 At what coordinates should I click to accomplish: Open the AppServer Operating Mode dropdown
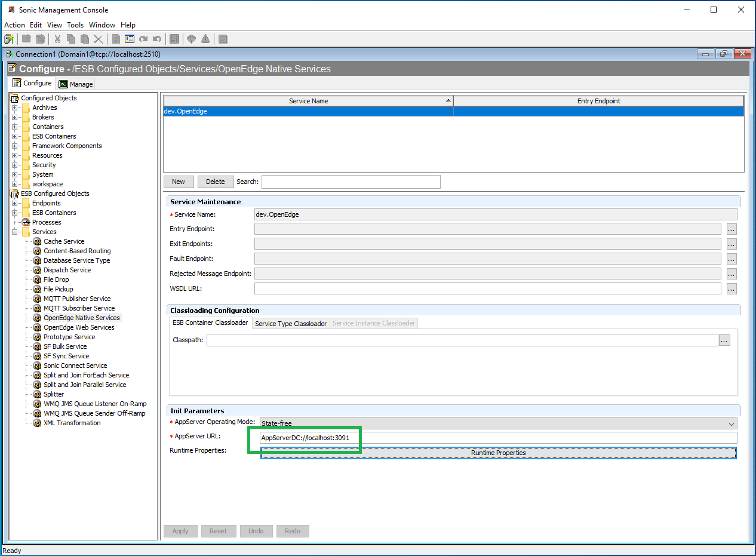[x=731, y=423]
